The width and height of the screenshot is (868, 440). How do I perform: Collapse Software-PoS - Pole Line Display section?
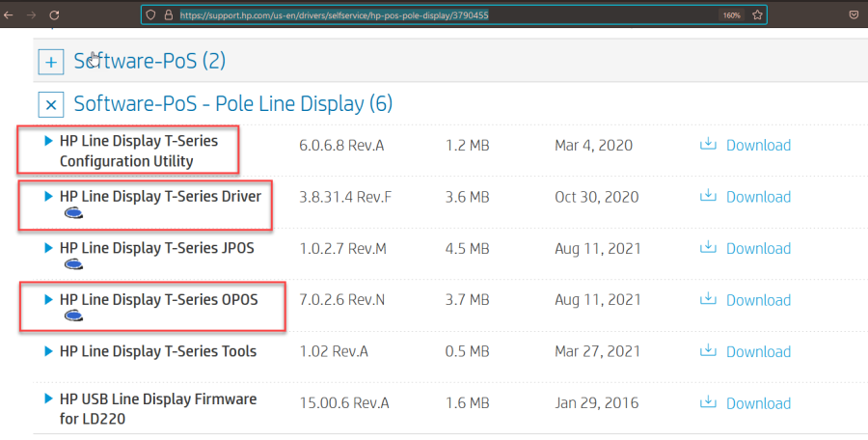(x=50, y=104)
